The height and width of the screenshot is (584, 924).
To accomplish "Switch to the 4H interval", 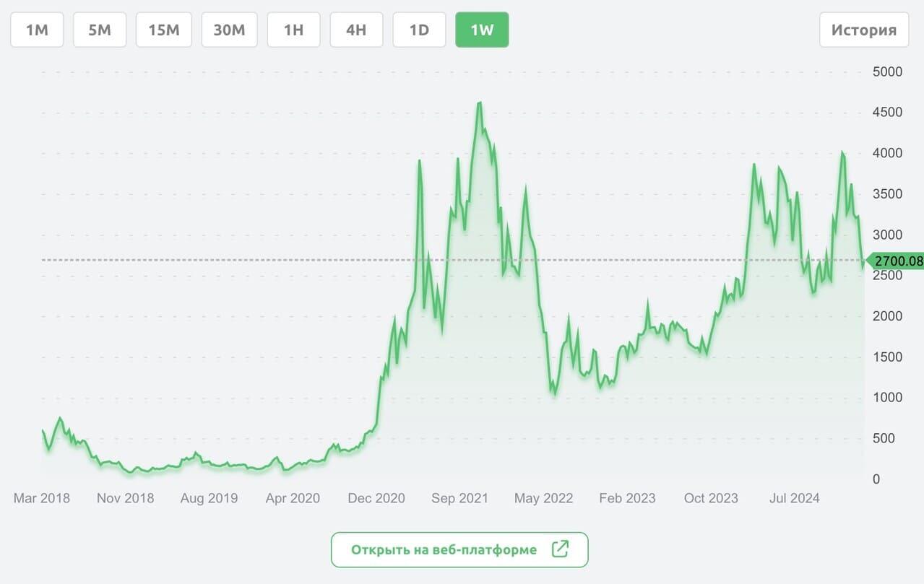I will coord(356,30).
